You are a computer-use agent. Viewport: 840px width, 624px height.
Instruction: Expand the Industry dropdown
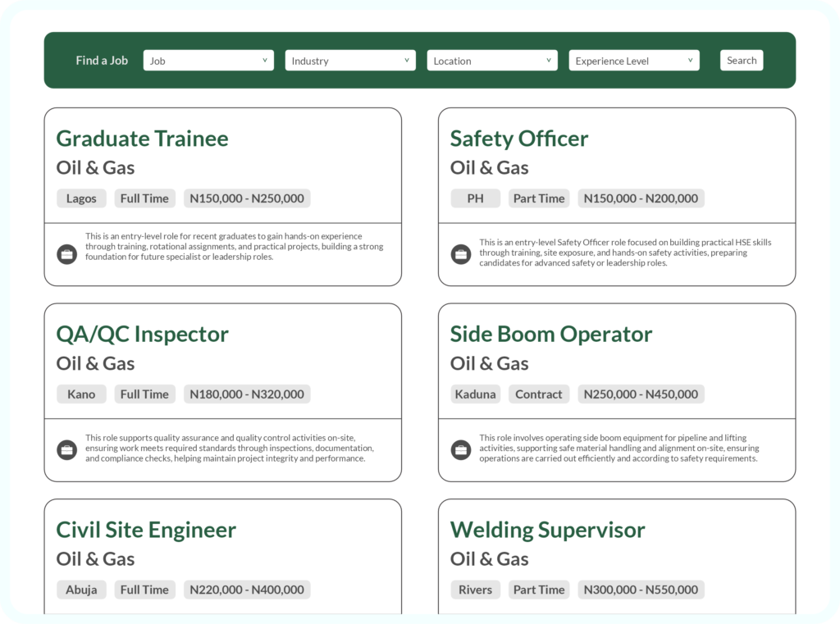350,61
